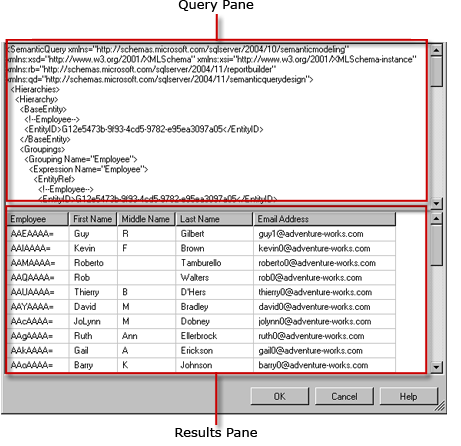Click query pane scroll down arrow

tap(436, 203)
